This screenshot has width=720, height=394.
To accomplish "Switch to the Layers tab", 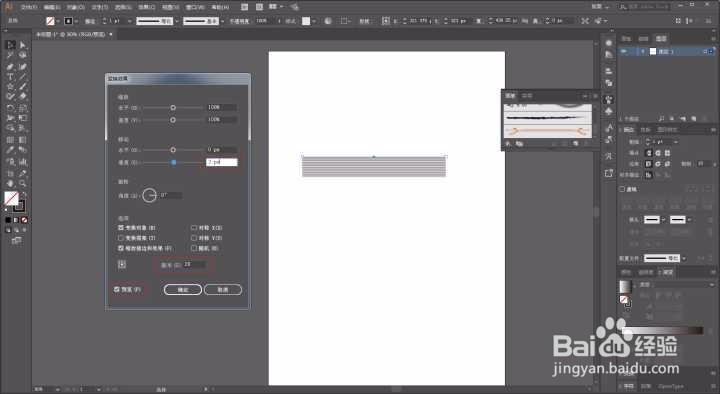I will coord(661,39).
